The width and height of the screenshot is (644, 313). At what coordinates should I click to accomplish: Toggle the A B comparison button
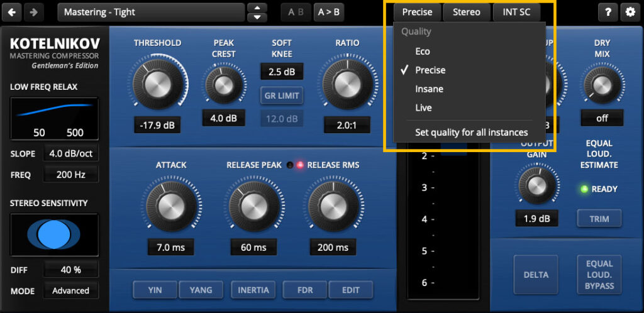click(296, 13)
